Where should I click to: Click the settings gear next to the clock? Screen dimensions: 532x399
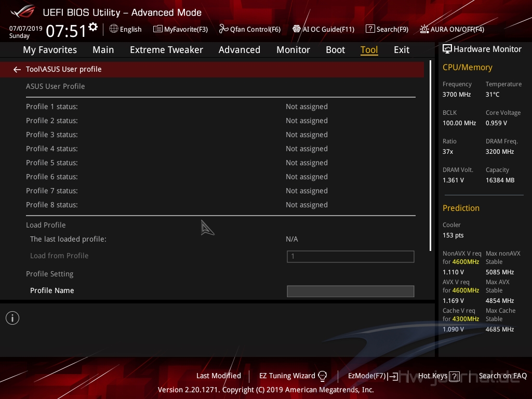click(x=93, y=27)
